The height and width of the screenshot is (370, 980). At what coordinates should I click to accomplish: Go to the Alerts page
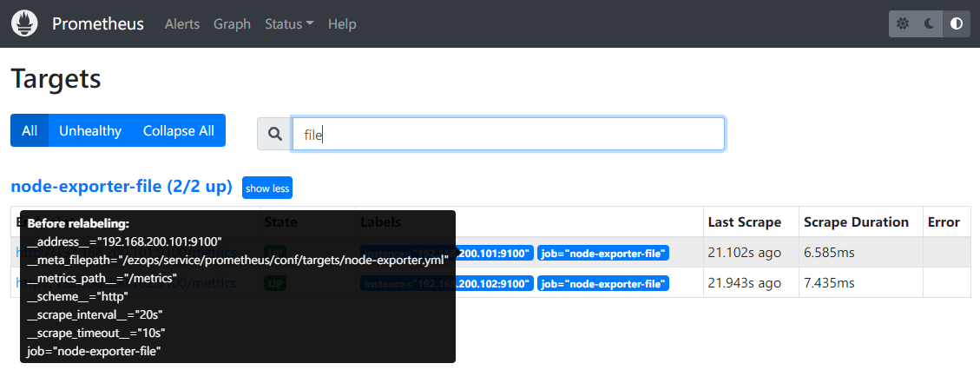coord(182,24)
